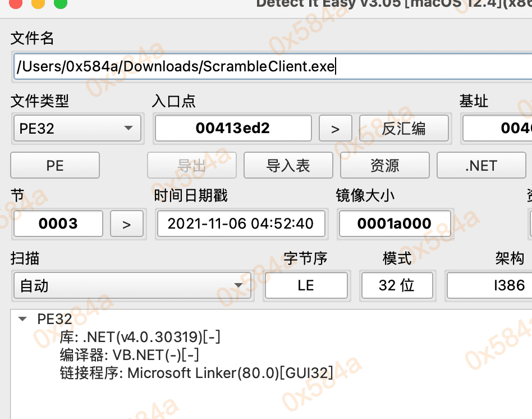Viewport: 532px width, 419px height.
Task: Collapse the PE32 tree node
Action: coord(23,319)
